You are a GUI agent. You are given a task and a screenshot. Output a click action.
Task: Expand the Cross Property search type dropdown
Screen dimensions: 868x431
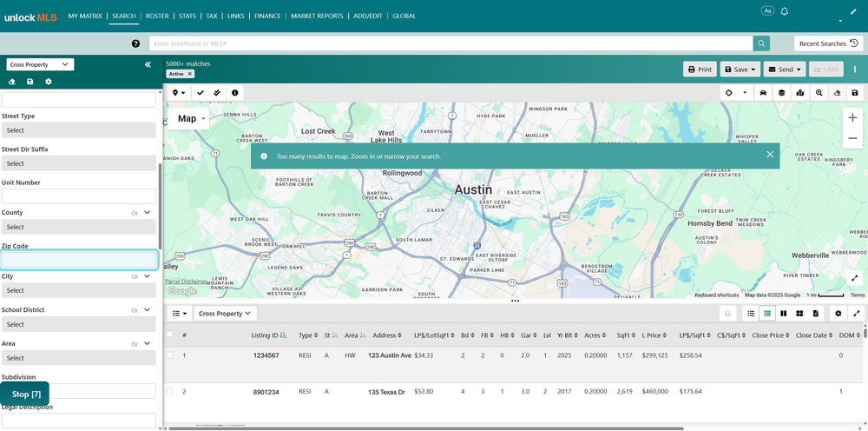point(41,65)
